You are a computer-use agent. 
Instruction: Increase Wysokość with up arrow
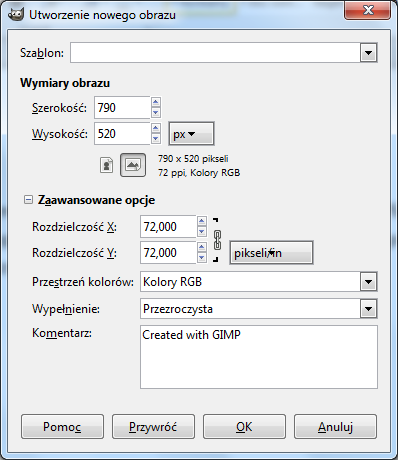point(156,128)
